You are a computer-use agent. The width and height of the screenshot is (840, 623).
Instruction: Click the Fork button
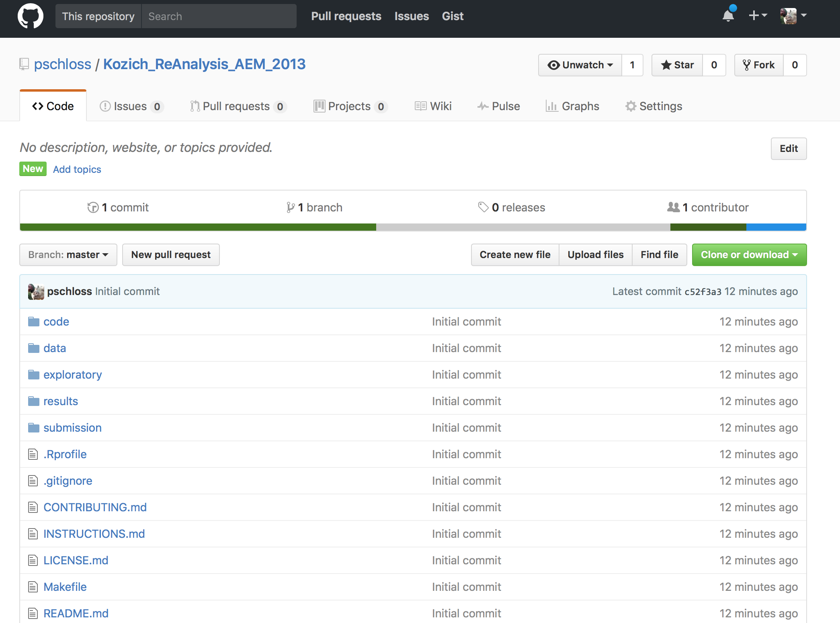tap(759, 65)
